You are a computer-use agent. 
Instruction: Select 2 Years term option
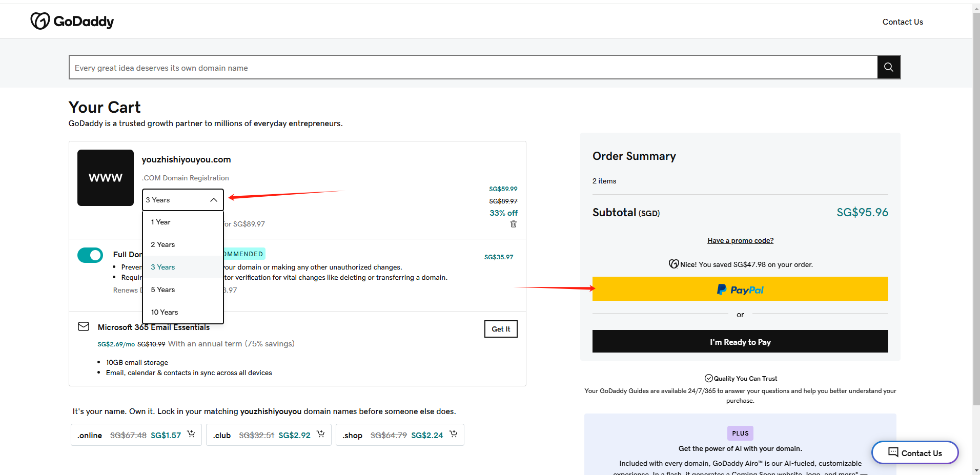183,244
